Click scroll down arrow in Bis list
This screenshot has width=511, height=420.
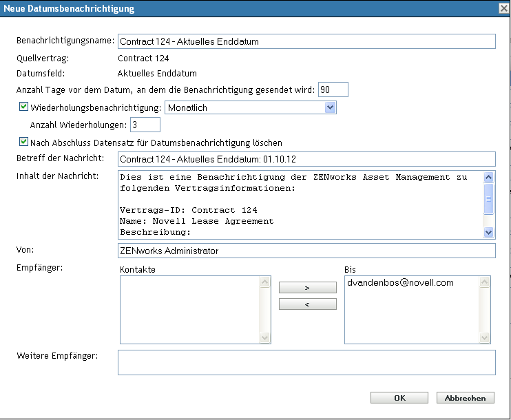(486, 338)
